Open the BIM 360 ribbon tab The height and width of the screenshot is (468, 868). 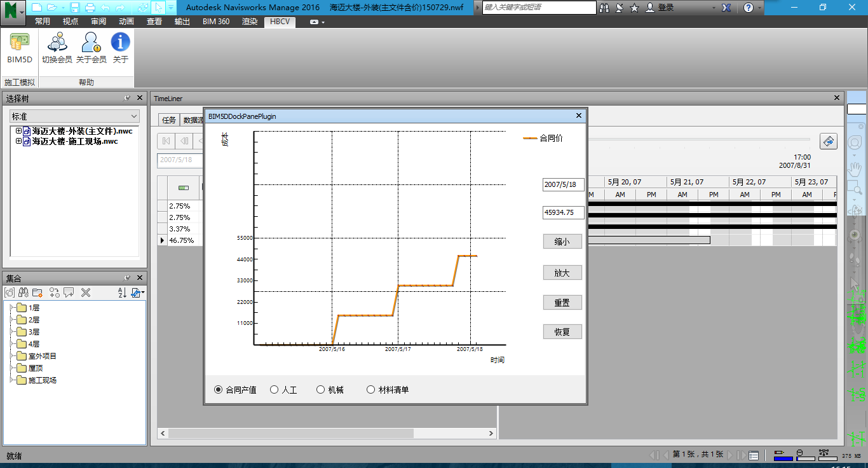215,21
